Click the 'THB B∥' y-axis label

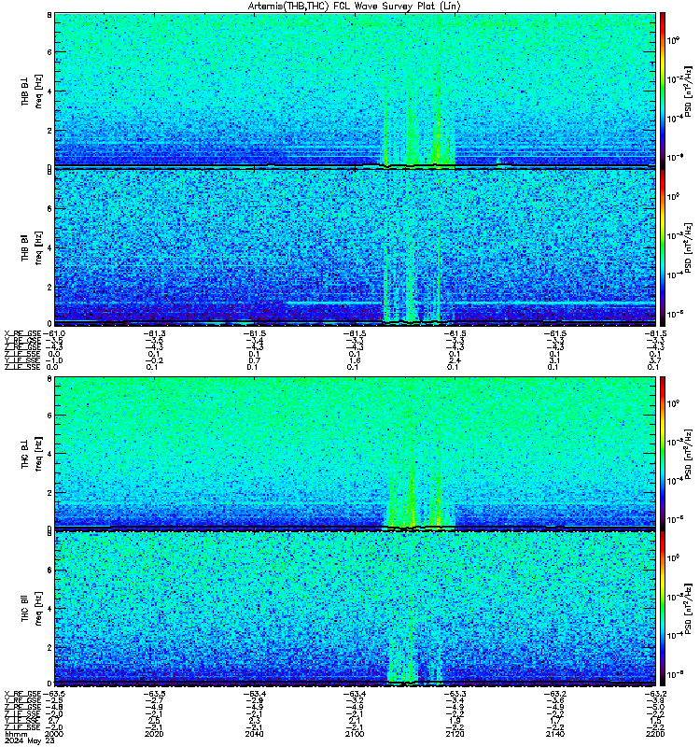[x=25, y=247]
